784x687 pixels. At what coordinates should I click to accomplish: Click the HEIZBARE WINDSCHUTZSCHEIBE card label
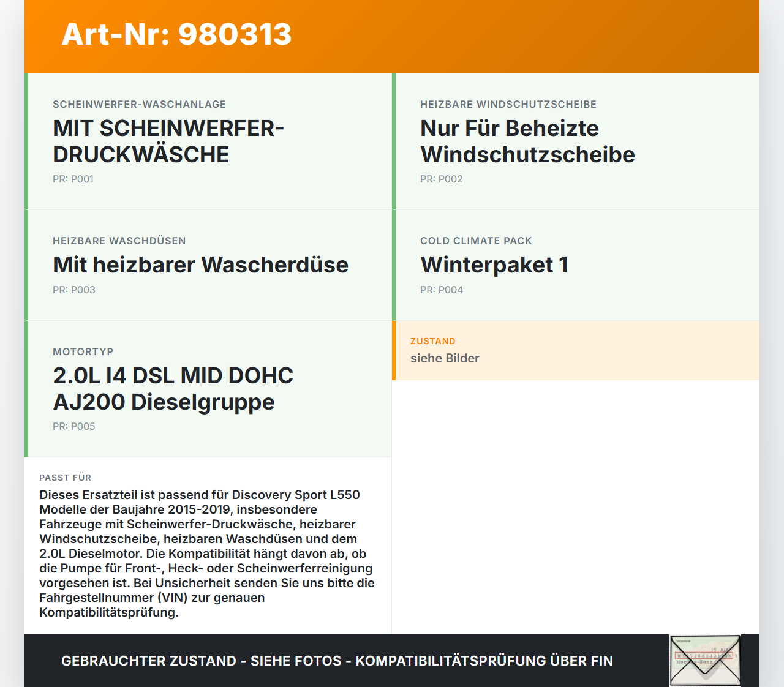(508, 104)
